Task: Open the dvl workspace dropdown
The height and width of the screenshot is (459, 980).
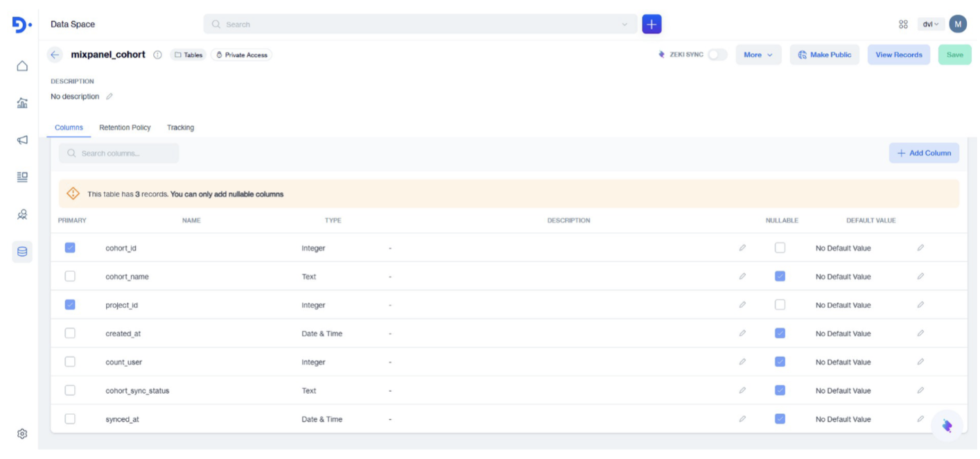Action: click(x=931, y=24)
